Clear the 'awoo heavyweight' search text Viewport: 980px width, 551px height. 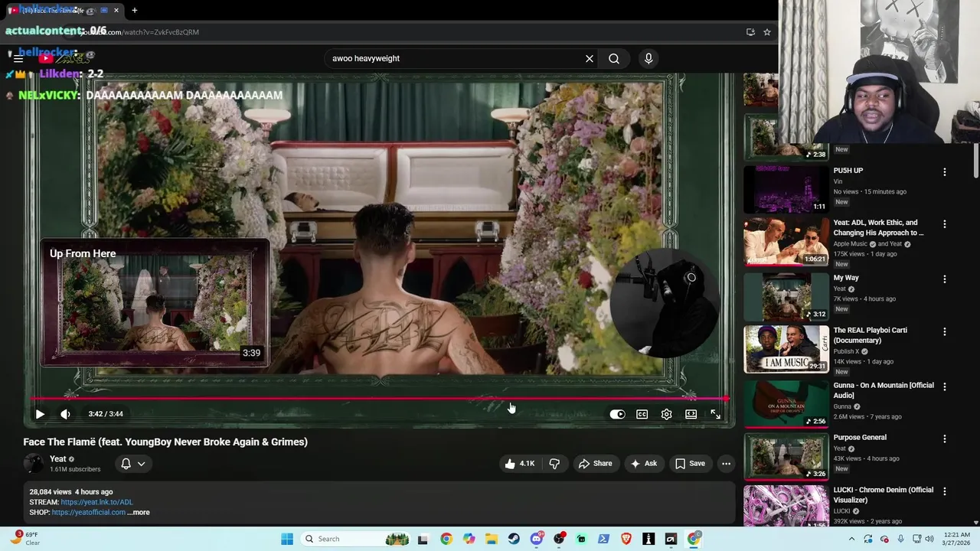tap(590, 58)
